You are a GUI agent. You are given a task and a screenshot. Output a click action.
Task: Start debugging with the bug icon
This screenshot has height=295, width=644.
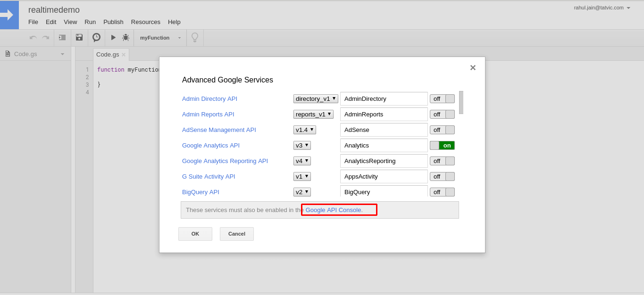coord(125,38)
